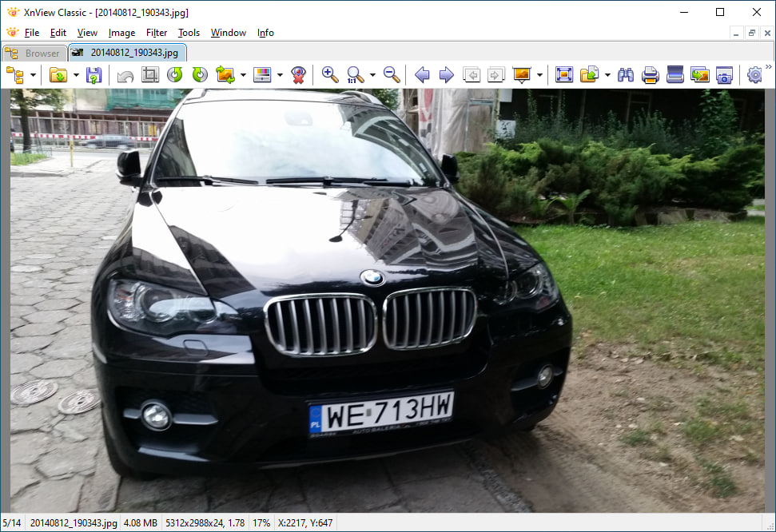Screen dimensions: 776x532
Task: Click the filename in the status bar
Action: (x=74, y=522)
